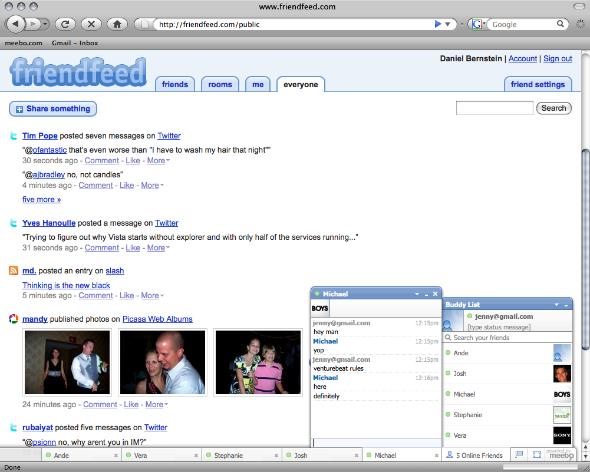
Task: Click type status message field in Buddy List
Action: (499, 327)
